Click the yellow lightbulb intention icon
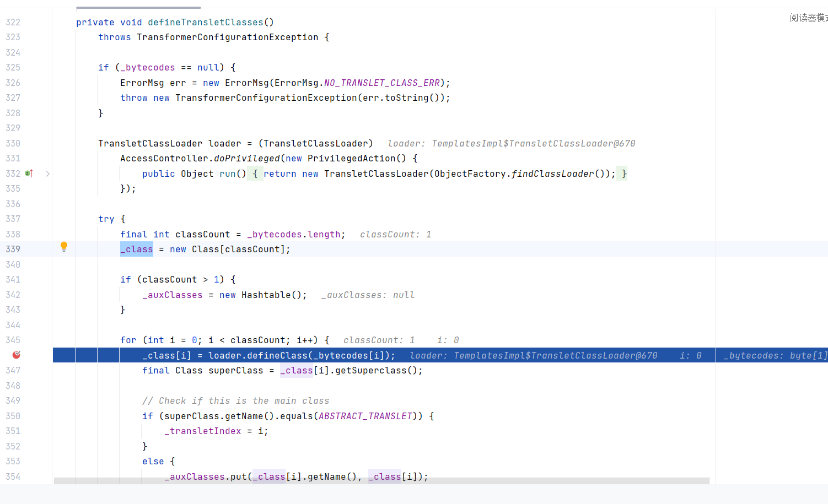 (x=64, y=247)
